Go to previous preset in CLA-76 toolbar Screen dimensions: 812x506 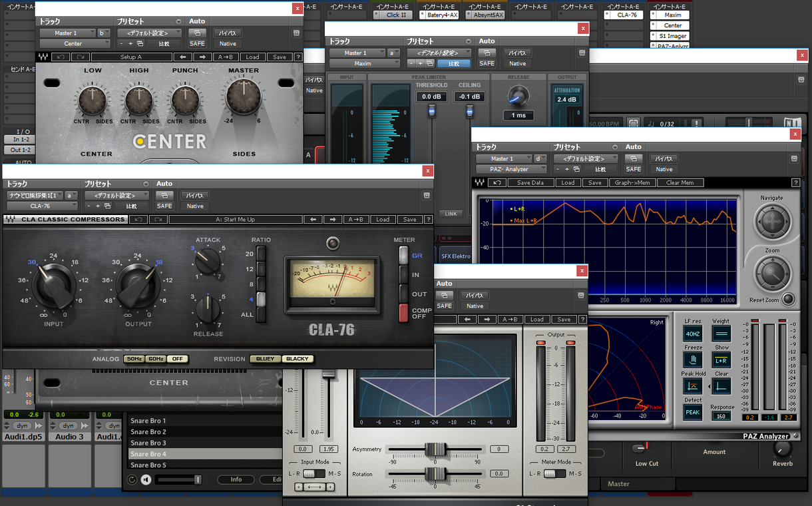(313, 219)
